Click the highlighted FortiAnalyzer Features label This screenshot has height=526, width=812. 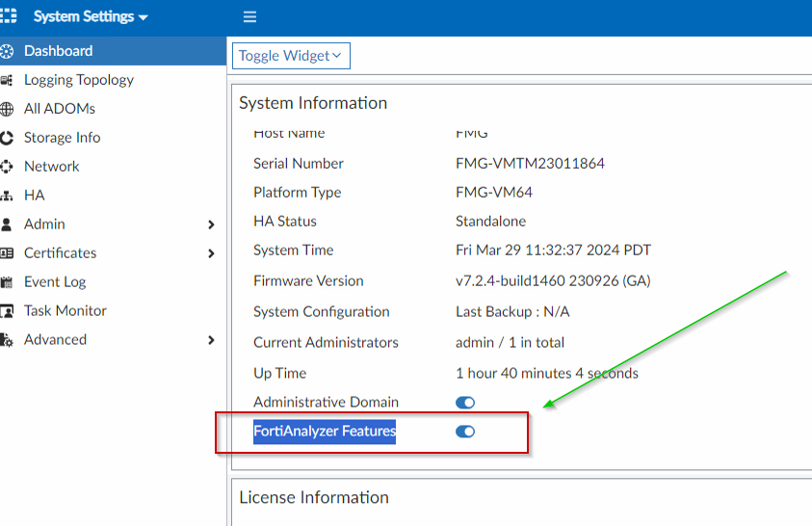point(325,432)
